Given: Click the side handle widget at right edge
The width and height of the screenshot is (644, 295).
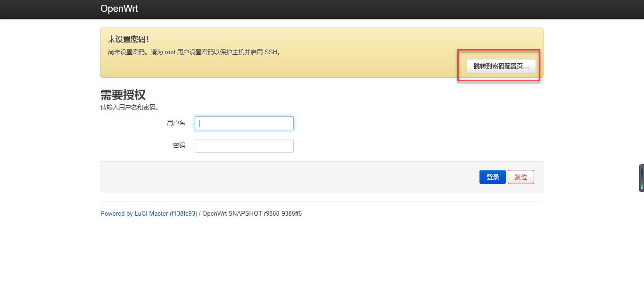Looking at the screenshot, I should 642,178.
